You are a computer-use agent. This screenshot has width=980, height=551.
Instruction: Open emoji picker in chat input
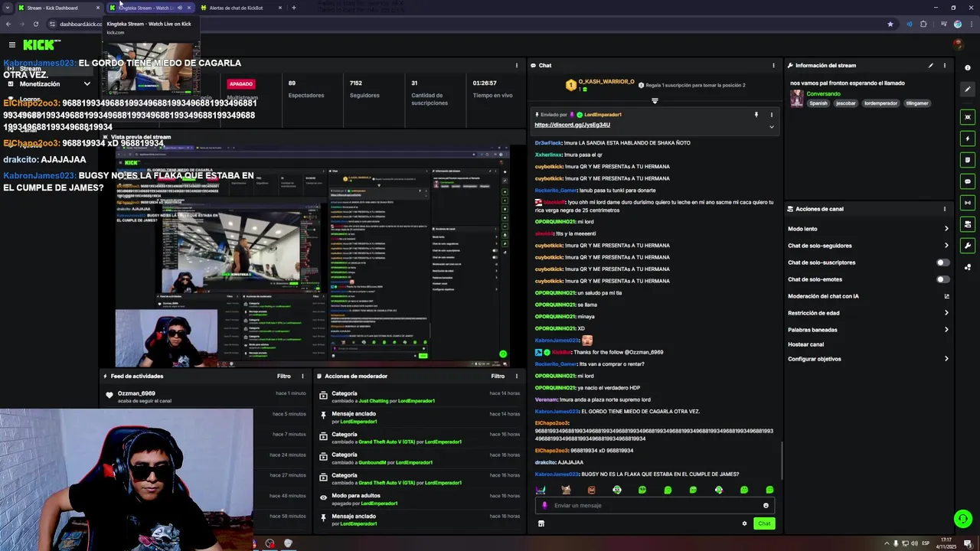[766, 505]
